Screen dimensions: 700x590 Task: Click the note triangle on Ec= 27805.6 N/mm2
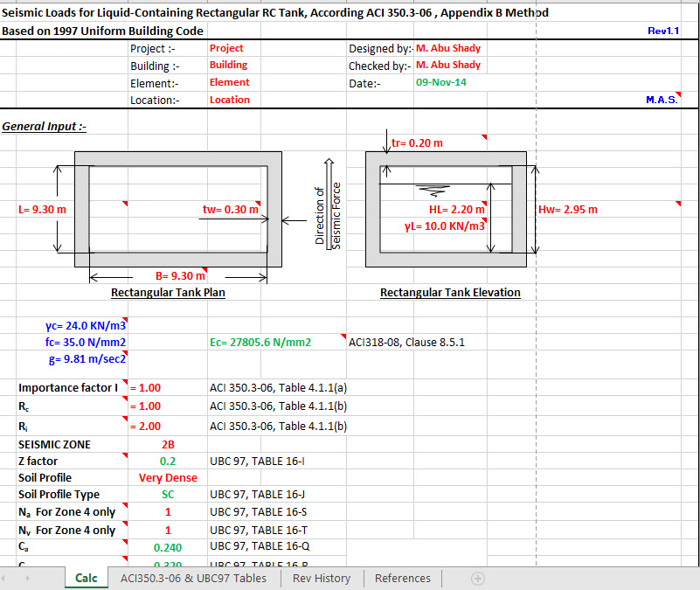[342, 335]
